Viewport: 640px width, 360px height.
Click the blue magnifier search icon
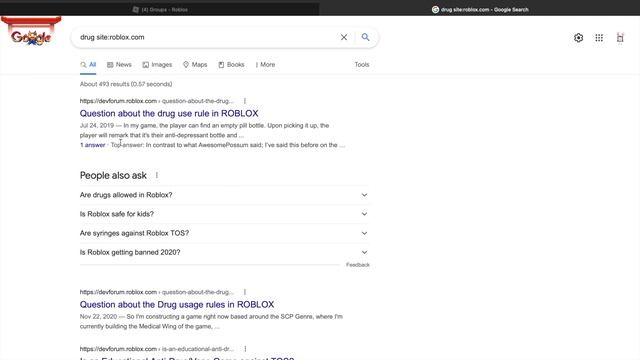point(365,37)
